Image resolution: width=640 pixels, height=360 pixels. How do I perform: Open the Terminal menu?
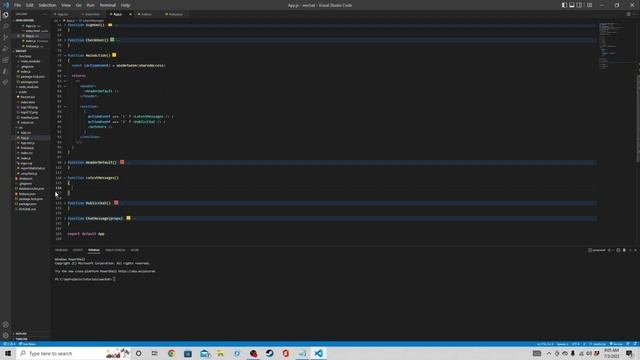coord(108,5)
